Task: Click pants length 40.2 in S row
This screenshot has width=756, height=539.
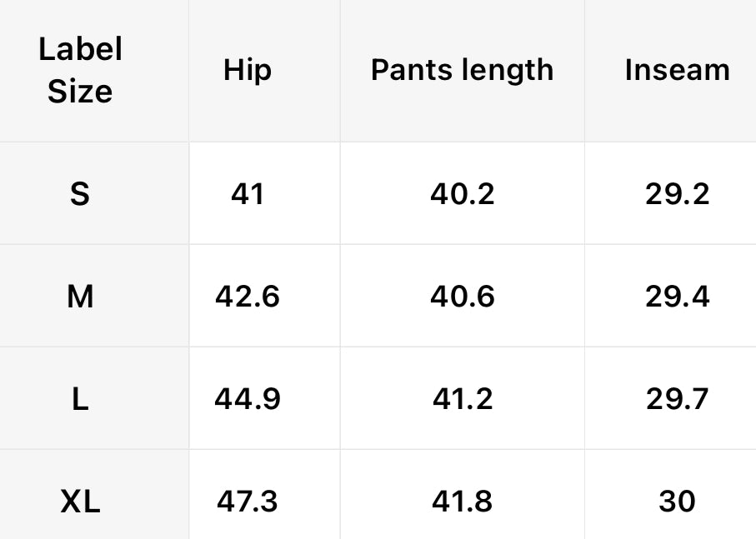Action: pyautogui.click(x=462, y=194)
